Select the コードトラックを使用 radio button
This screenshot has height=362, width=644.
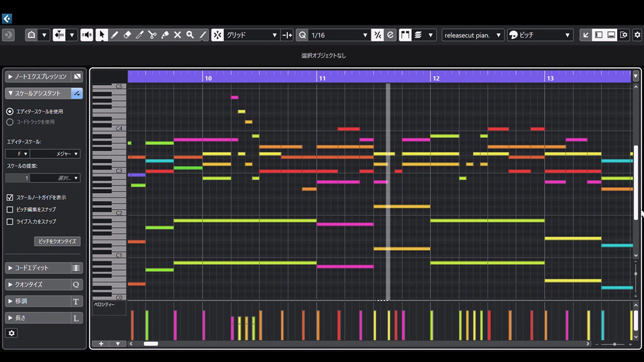[9, 122]
